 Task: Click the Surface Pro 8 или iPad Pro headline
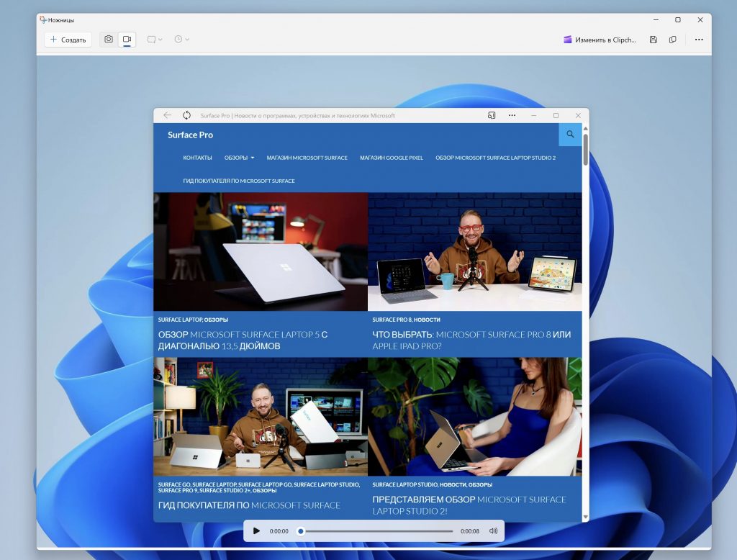tap(471, 340)
